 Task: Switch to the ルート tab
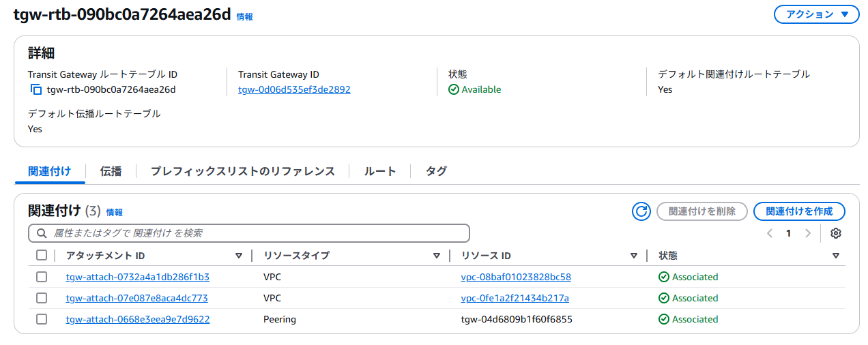click(380, 171)
